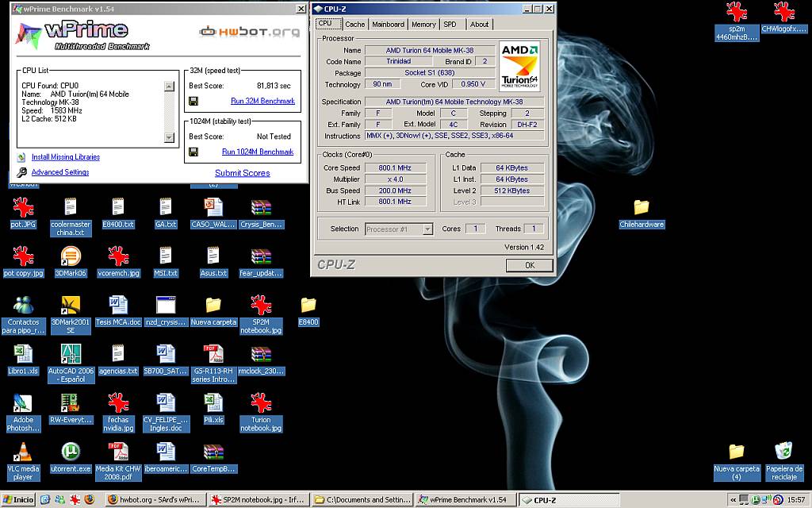Viewport: 812px width, 508px height.
Task: Switch to hwbot.org Firefox taskbar window
Action: click(x=155, y=500)
